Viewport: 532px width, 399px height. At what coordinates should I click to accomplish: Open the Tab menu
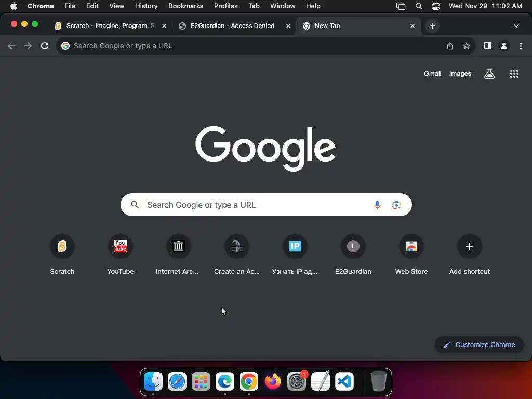pos(254,6)
